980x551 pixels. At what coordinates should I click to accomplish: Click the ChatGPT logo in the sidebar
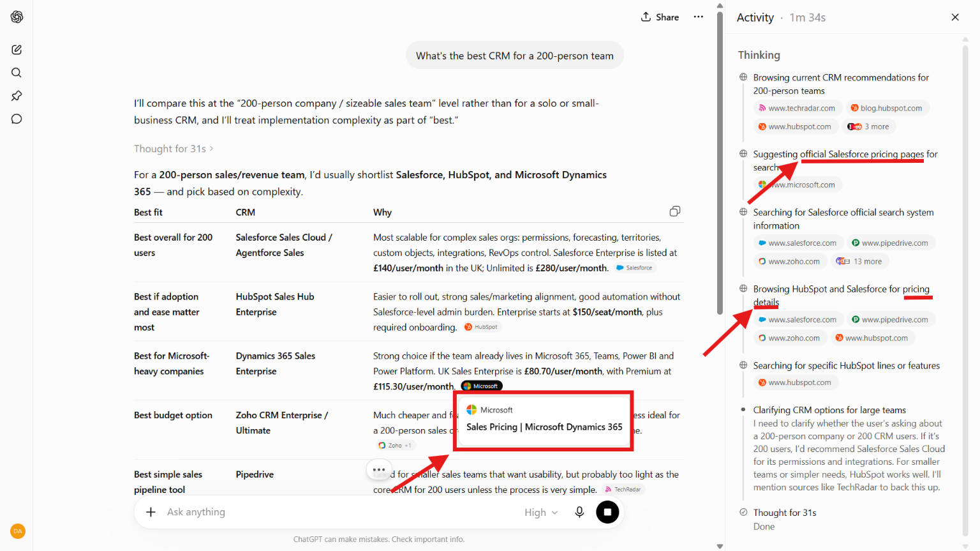[x=17, y=17]
